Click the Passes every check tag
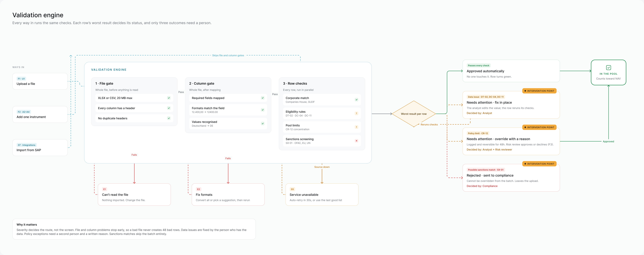Image resolution: width=644 pixels, height=255 pixels. click(478, 65)
